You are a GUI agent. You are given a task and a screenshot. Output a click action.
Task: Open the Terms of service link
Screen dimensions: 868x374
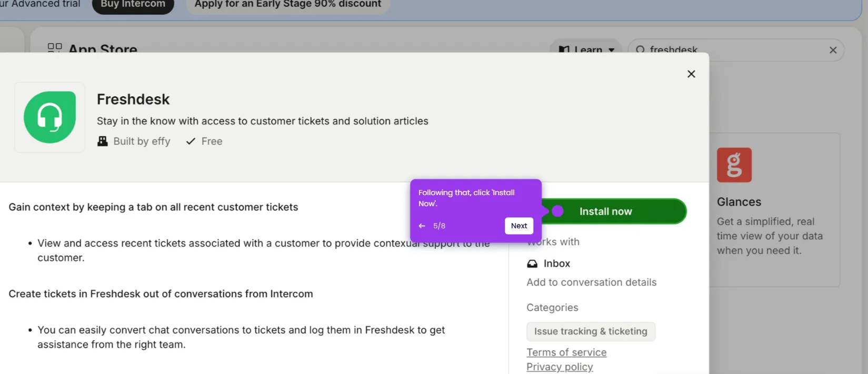point(566,352)
